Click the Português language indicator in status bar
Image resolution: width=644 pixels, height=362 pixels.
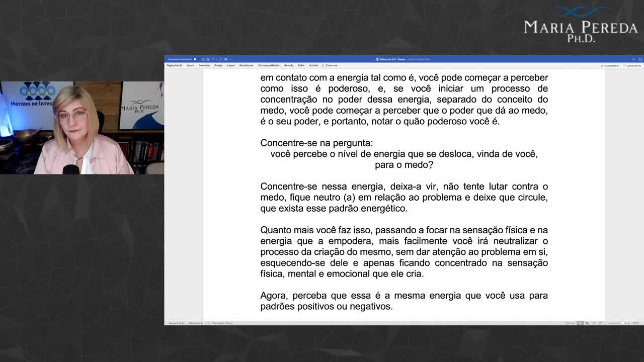(x=223, y=323)
